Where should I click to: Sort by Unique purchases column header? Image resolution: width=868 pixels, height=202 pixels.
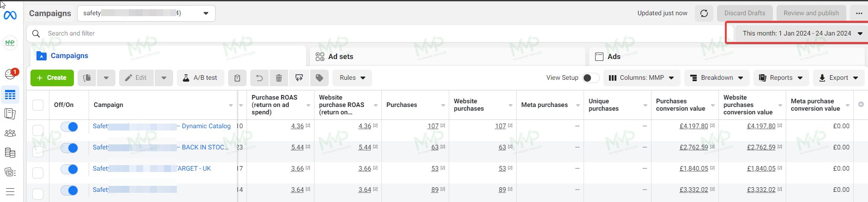click(x=617, y=105)
